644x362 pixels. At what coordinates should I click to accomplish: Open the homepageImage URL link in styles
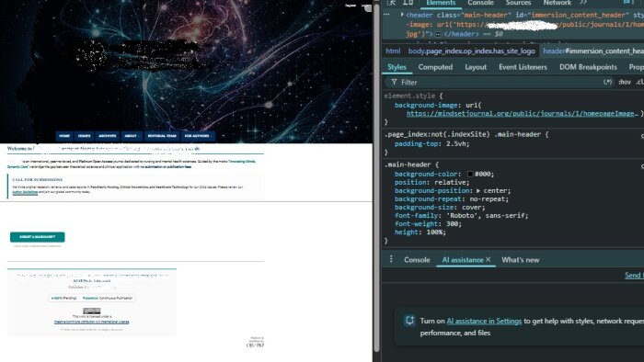(523, 114)
